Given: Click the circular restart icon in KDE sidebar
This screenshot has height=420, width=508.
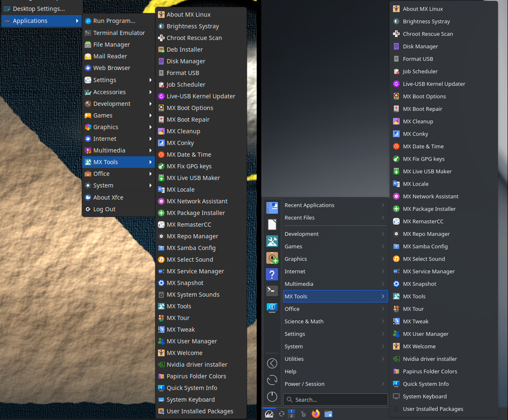Looking at the screenshot, I should coord(272,380).
